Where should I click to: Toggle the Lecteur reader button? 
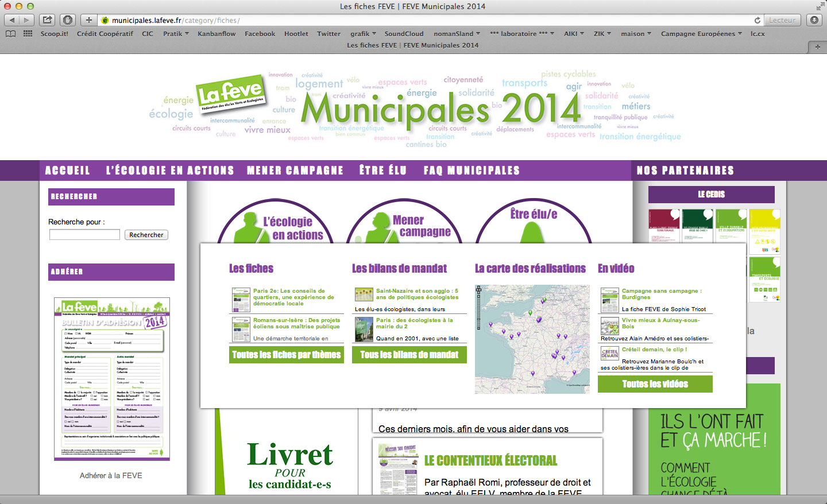click(782, 20)
